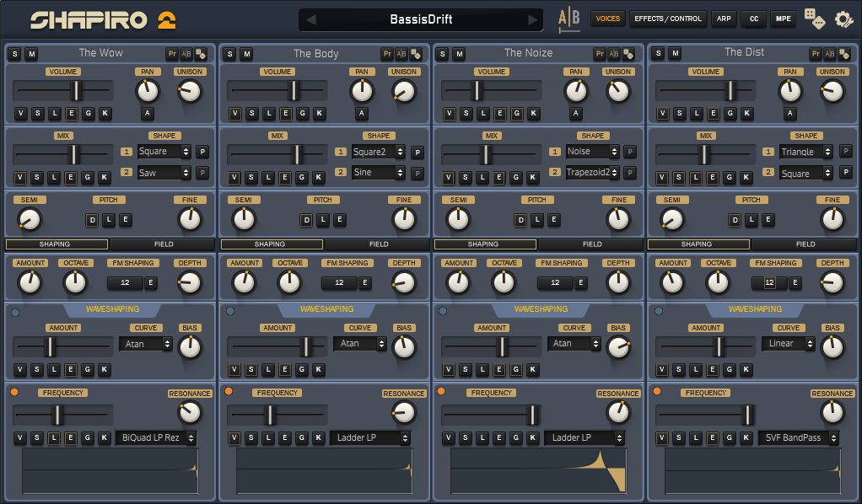Solo The Dist voice with its S button
This screenshot has width=862, height=504.
point(658,54)
